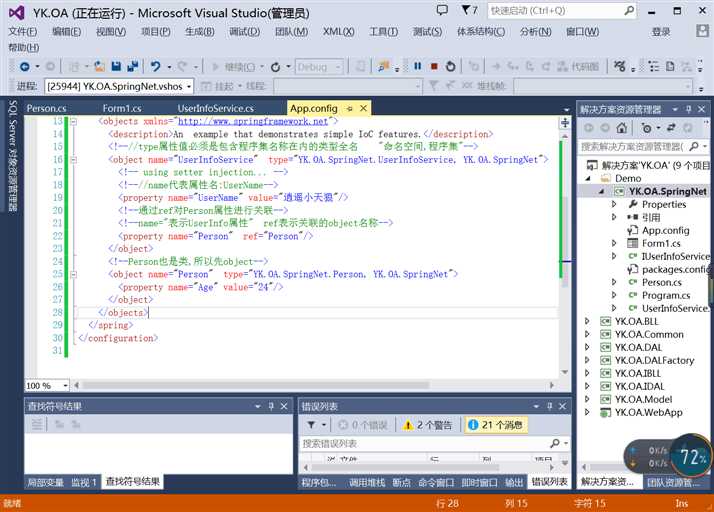Click search magnifier in Solution Explorer

pos(694,146)
